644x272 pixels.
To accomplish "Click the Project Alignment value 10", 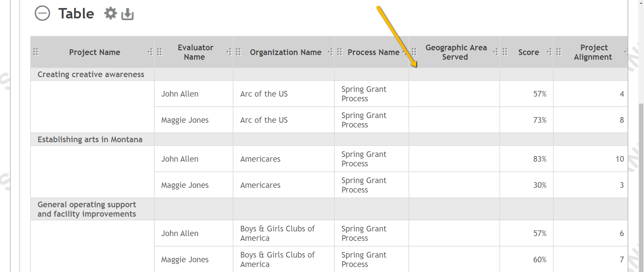I will tap(620, 159).
